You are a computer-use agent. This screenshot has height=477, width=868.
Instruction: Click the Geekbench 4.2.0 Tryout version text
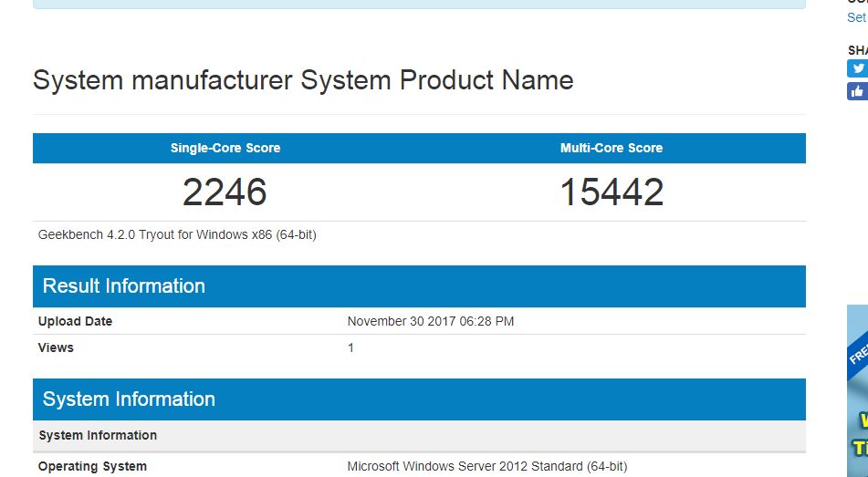177,234
